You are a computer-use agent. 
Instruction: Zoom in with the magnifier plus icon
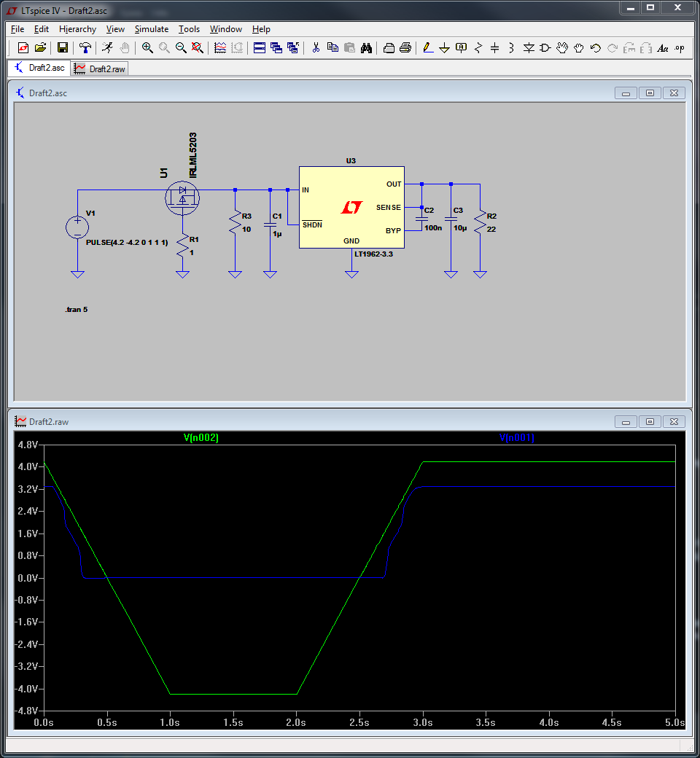click(147, 47)
